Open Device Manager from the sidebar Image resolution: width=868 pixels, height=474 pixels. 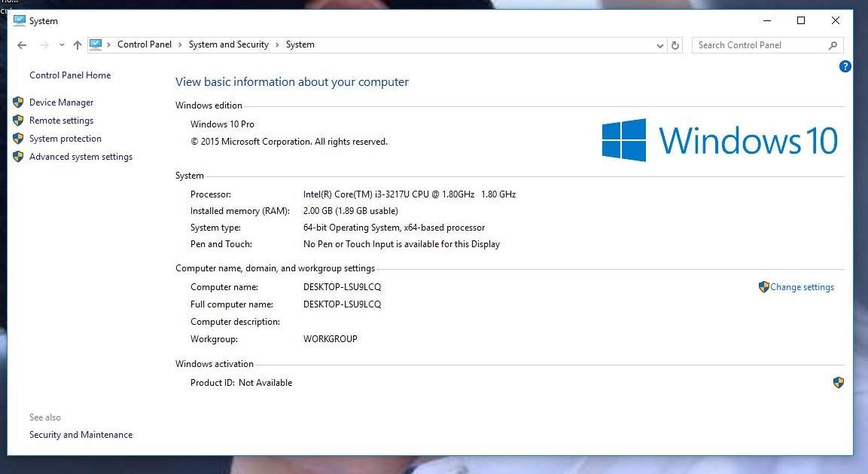(x=61, y=102)
